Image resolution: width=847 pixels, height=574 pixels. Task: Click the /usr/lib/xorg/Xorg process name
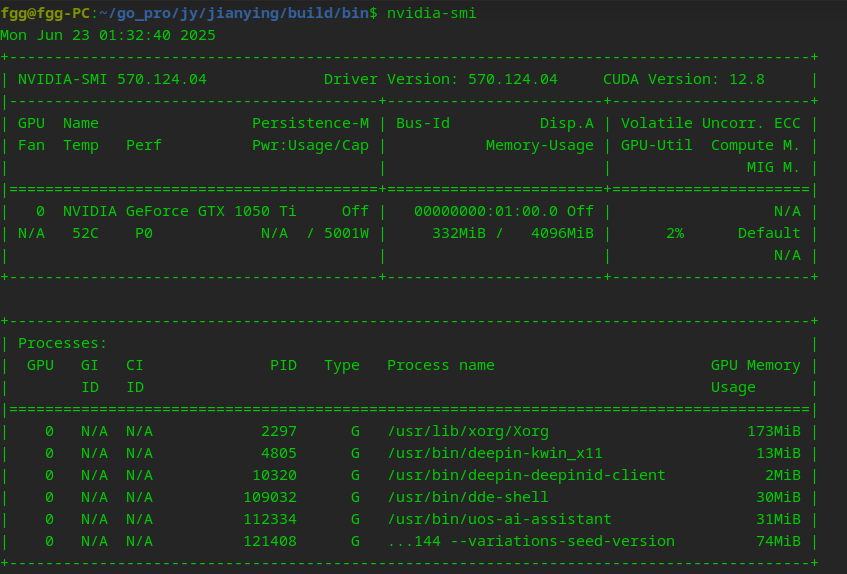pos(468,432)
